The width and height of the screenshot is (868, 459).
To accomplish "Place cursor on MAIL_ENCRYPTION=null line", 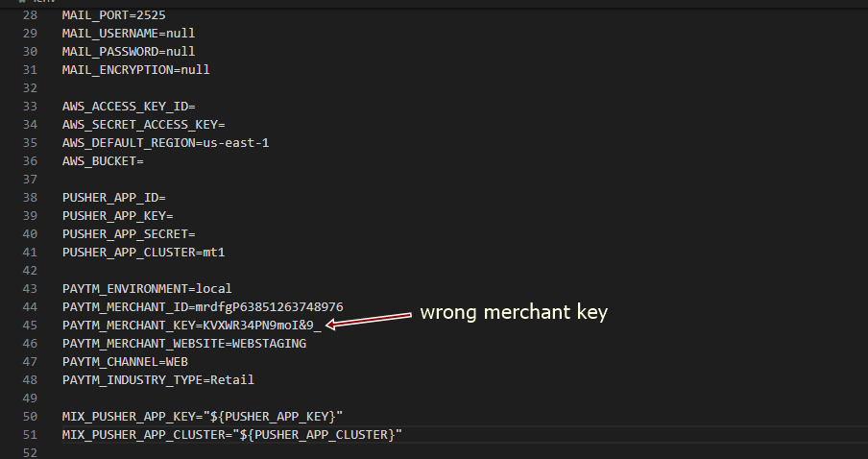I will click(135, 70).
